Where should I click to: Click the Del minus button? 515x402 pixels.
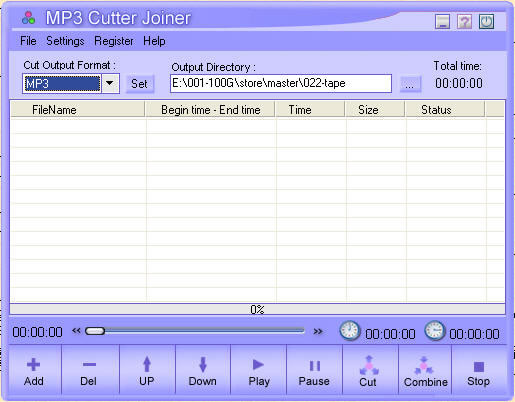tap(89, 371)
